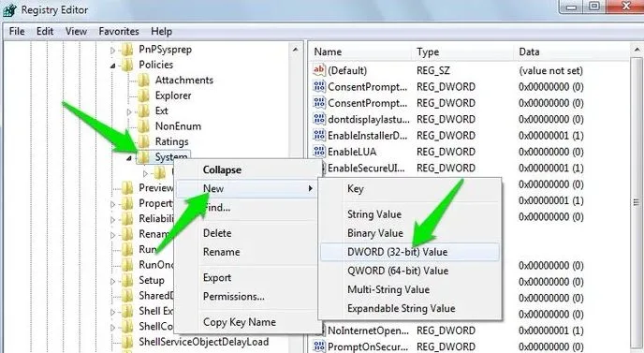Click the dontdisplaylastu... DWORD icon

tap(319, 119)
